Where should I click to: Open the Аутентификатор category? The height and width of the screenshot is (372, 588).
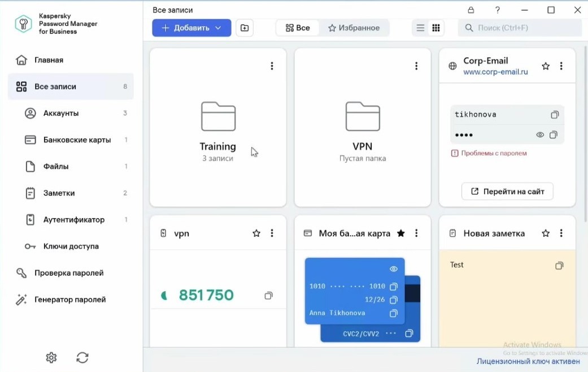coord(71,219)
